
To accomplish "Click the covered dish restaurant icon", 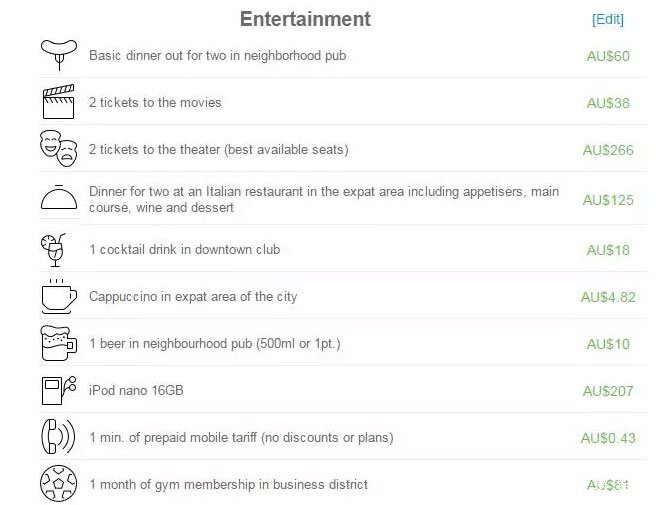I will click(58, 197).
